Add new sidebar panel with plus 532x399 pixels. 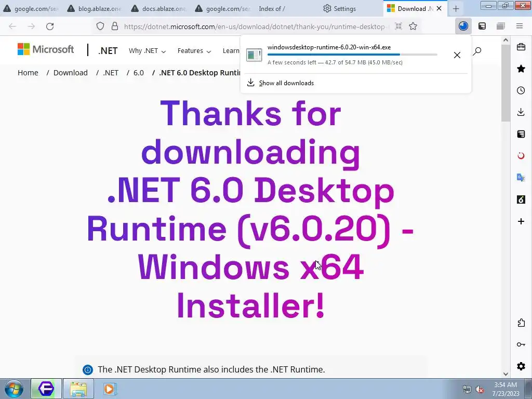pos(521,221)
